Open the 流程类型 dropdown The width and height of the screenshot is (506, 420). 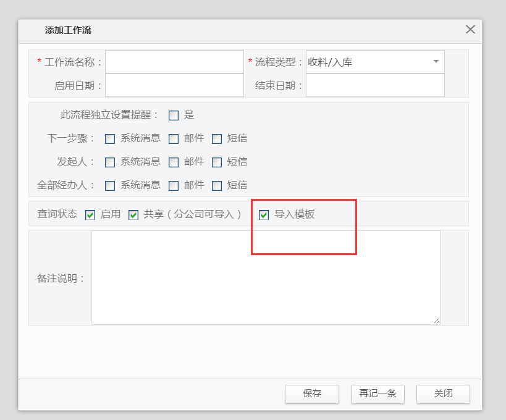(374, 62)
